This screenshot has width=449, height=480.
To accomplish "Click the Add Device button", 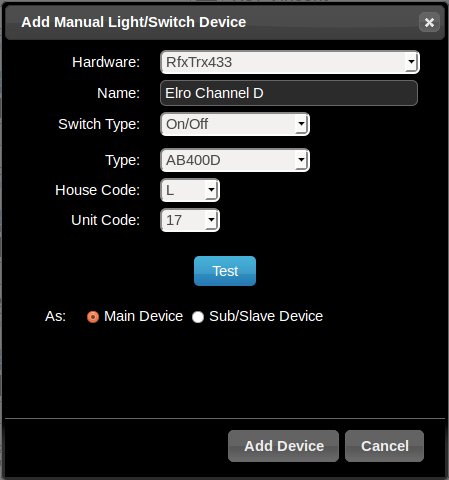I will click(x=283, y=446).
